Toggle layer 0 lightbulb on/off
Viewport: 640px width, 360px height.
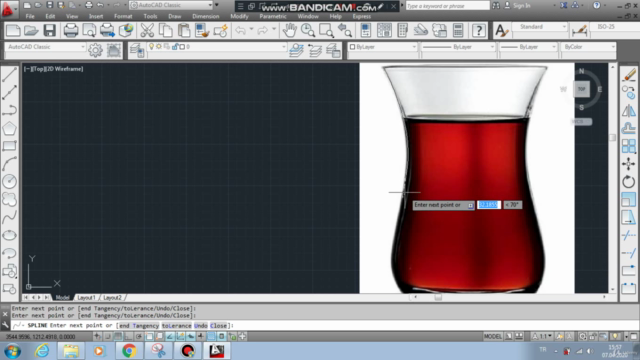151,47
